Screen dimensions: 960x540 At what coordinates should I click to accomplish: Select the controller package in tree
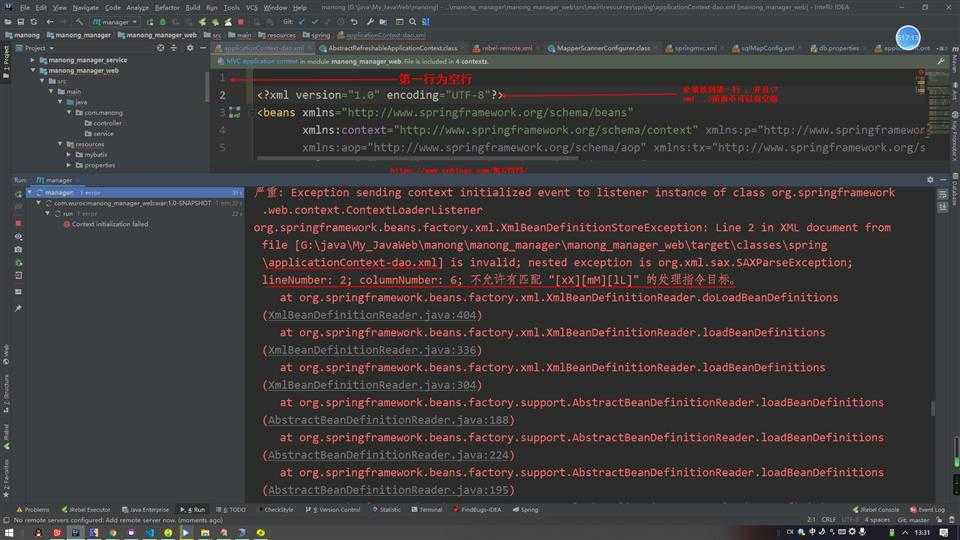102,123
